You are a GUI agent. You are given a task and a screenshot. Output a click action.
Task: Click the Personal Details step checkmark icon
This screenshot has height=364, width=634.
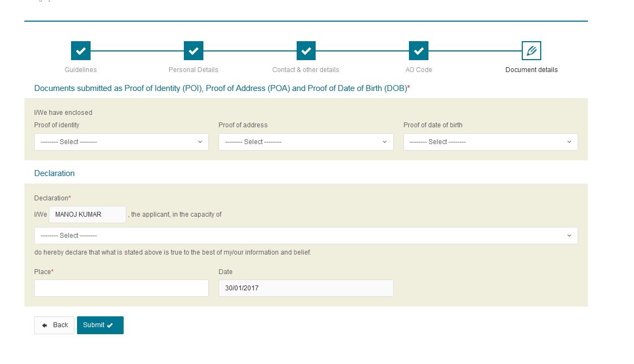194,51
